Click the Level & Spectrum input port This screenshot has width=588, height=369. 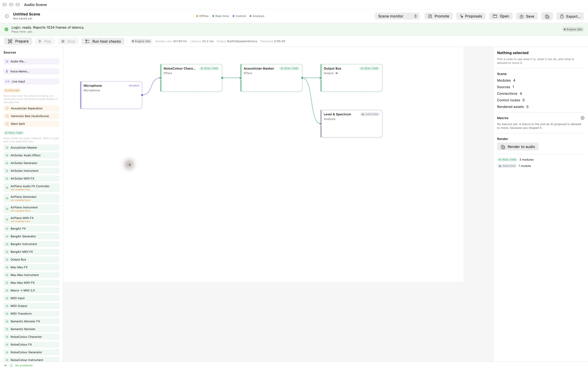coord(321,124)
